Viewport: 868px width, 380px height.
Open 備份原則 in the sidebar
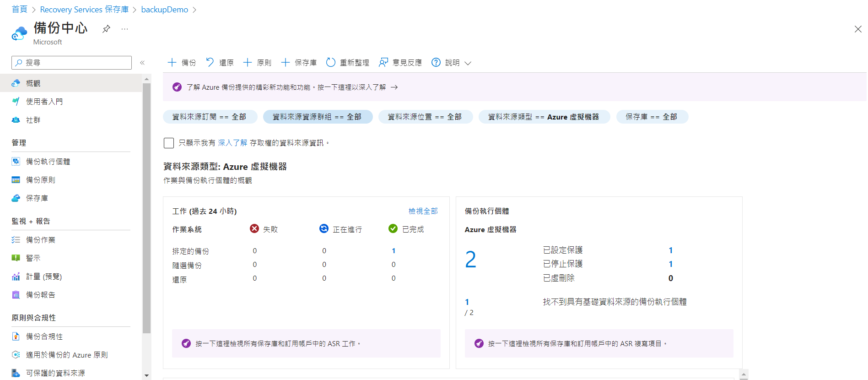point(71,180)
